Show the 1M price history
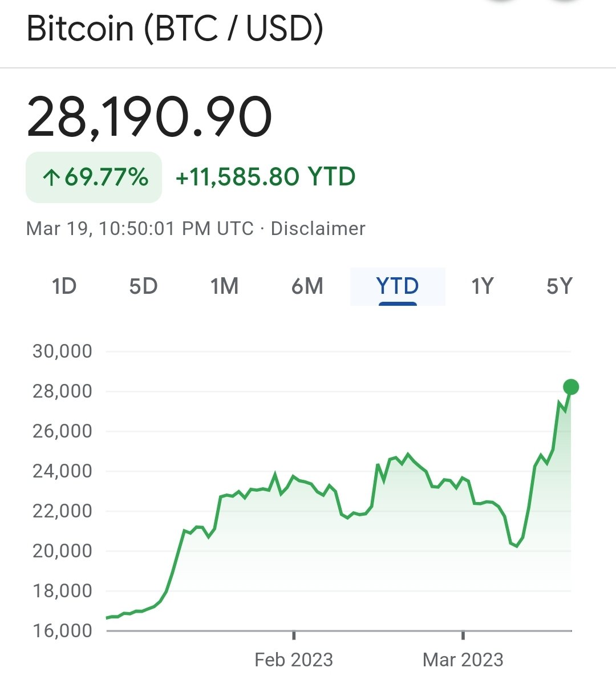 tap(224, 286)
